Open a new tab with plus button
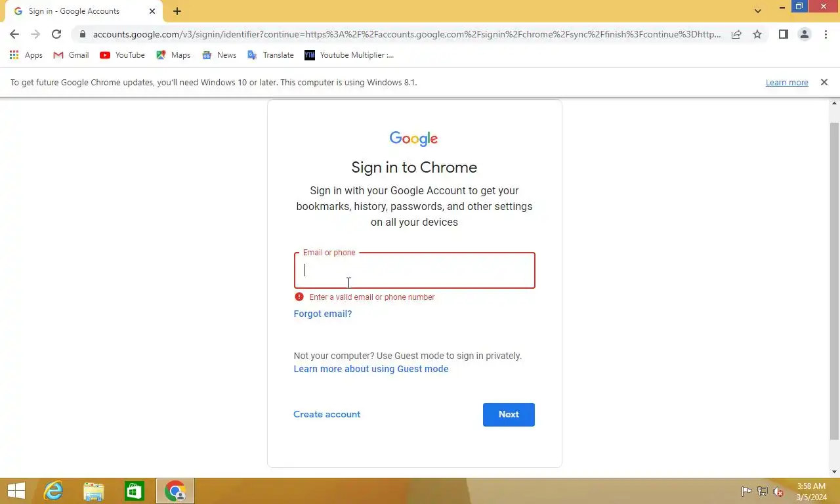The image size is (840, 504). 177,11
